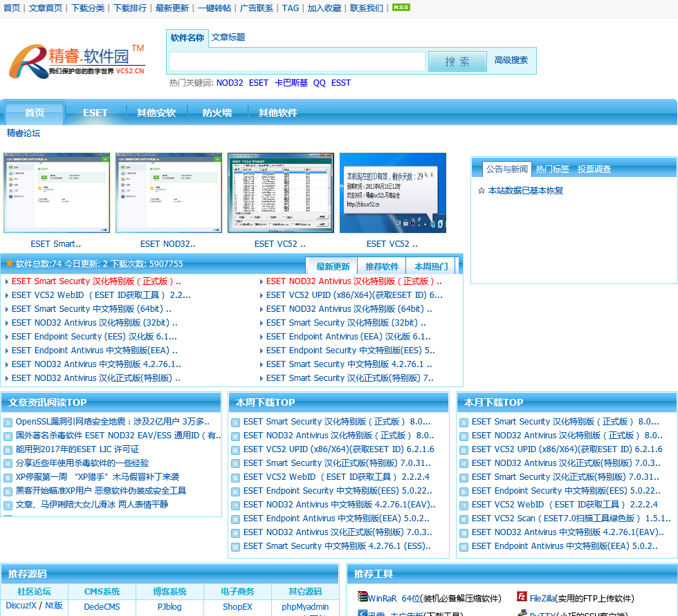Click 下载排行 in top links
This screenshot has height=616, width=678.
(x=130, y=8)
